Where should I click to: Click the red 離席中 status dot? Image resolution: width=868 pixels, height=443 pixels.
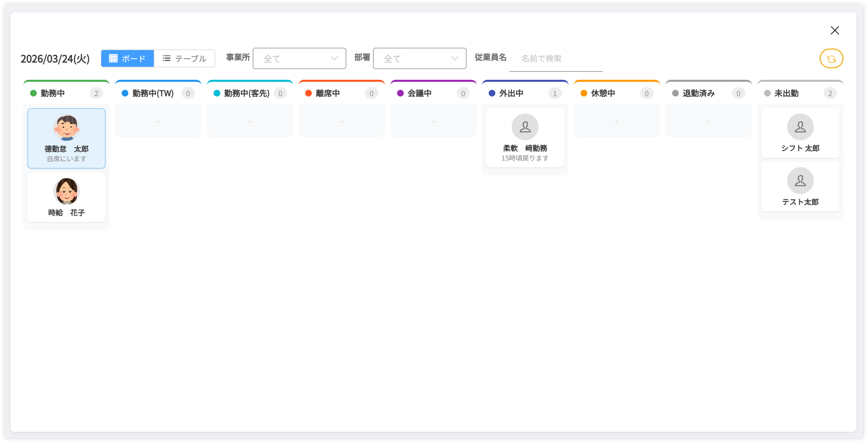pyautogui.click(x=308, y=93)
